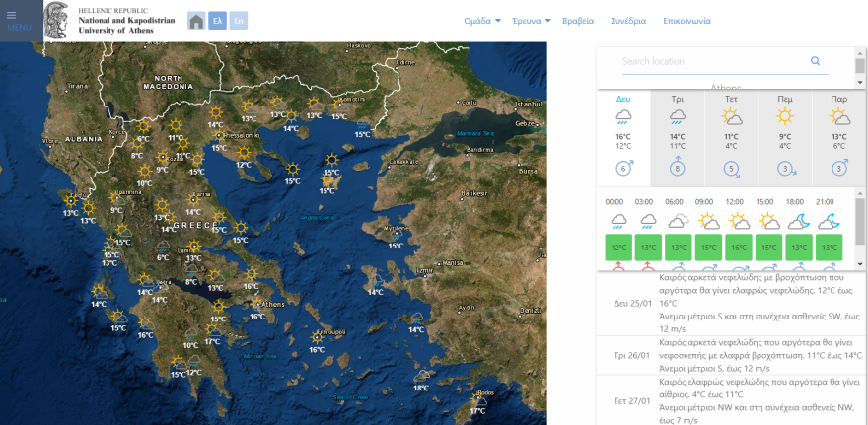Image resolution: width=868 pixels, height=425 pixels.
Task: Click the Search location input field
Action: click(x=710, y=61)
